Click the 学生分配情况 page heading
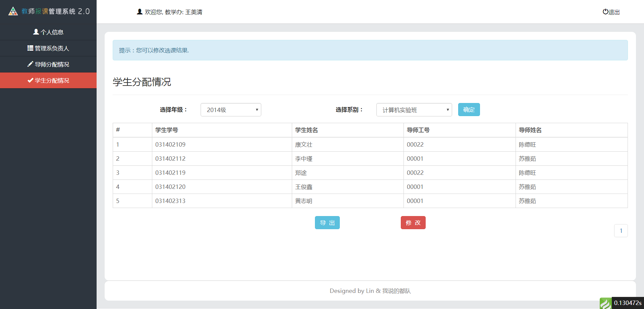The width and height of the screenshot is (644, 309). pos(142,82)
